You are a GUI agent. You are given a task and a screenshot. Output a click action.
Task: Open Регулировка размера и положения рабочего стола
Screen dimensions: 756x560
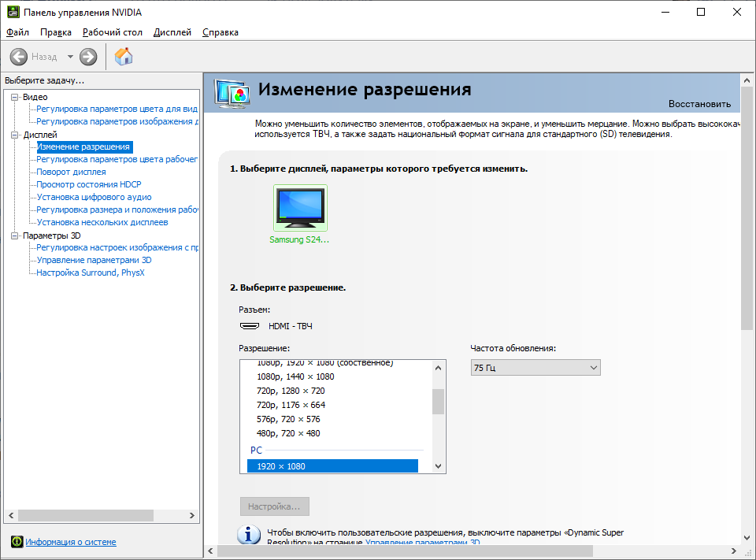point(117,210)
